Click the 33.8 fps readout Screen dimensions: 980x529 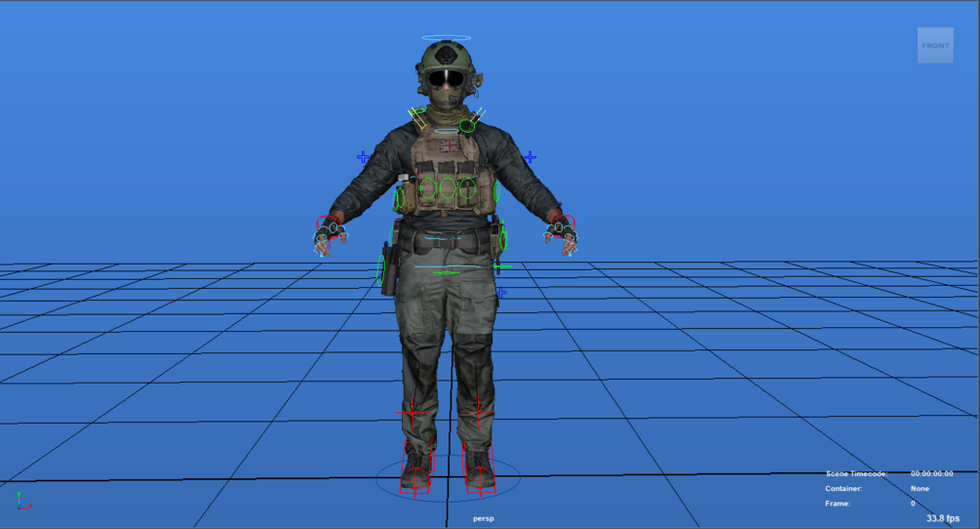pyautogui.click(x=943, y=518)
